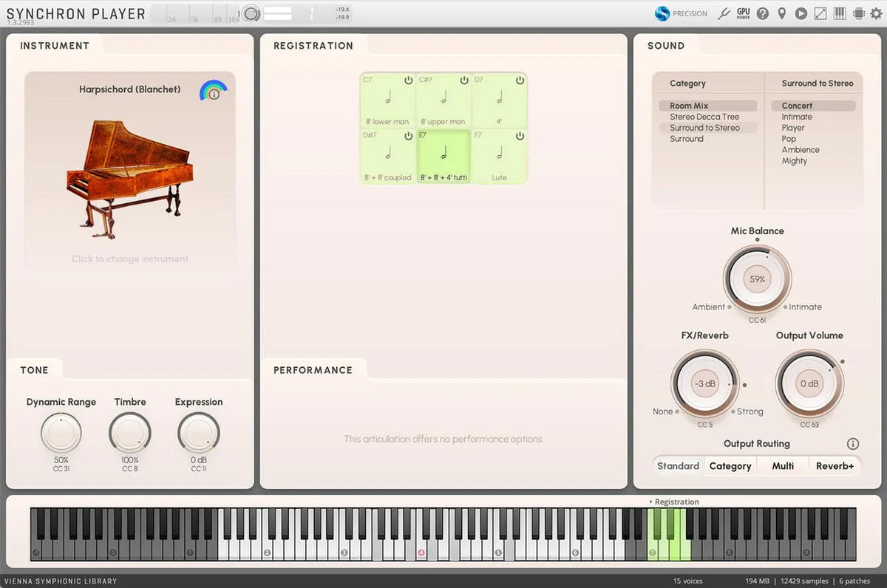The width and height of the screenshot is (887, 588).
Task: Toggle power on the 4' registration cell
Action: pyautogui.click(x=520, y=81)
